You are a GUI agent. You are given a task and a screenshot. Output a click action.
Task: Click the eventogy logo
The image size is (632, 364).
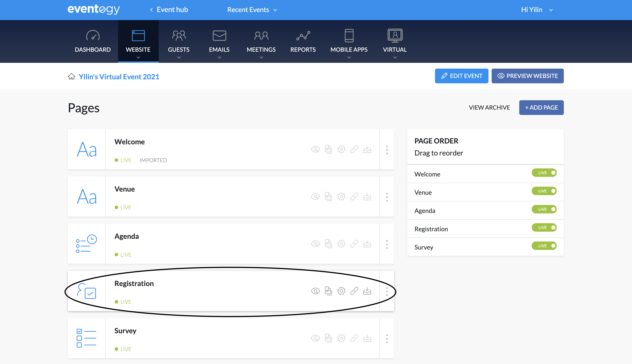tap(94, 9)
